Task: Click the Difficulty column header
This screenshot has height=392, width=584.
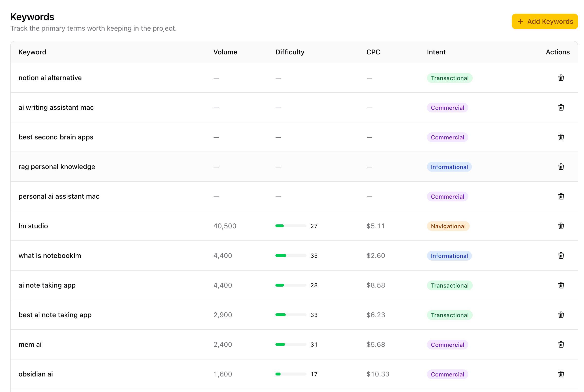Action: pyautogui.click(x=290, y=52)
